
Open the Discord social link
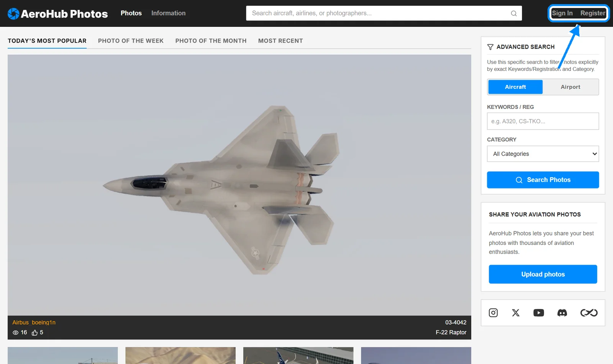pyautogui.click(x=562, y=313)
